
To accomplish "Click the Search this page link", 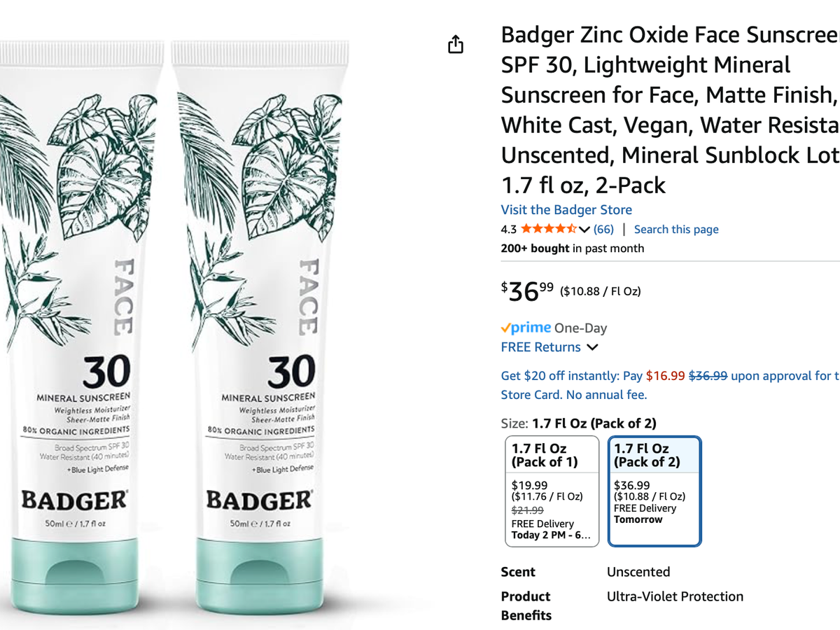I will click(676, 229).
